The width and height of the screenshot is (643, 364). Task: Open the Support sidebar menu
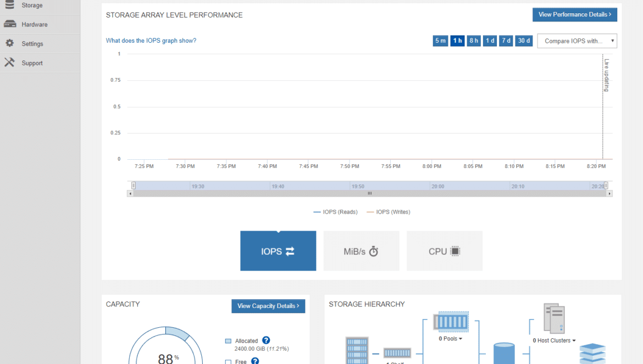(40, 63)
